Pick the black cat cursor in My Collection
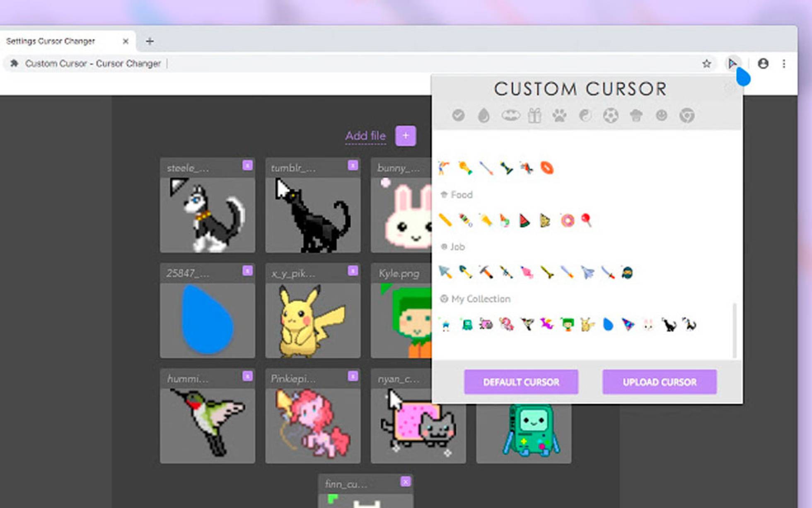This screenshot has width=812, height=508. [x=668, y=324]
